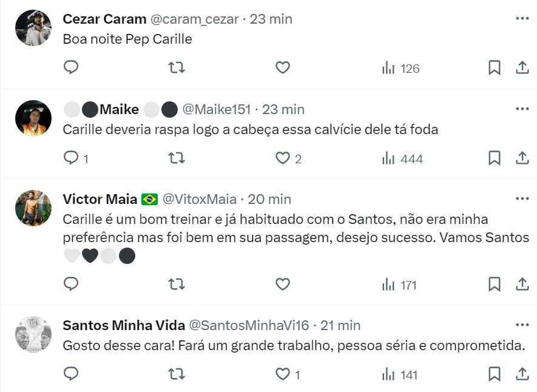View analytics of Maike's tweet showing 444
537x392 pixels.
[402, 158]
